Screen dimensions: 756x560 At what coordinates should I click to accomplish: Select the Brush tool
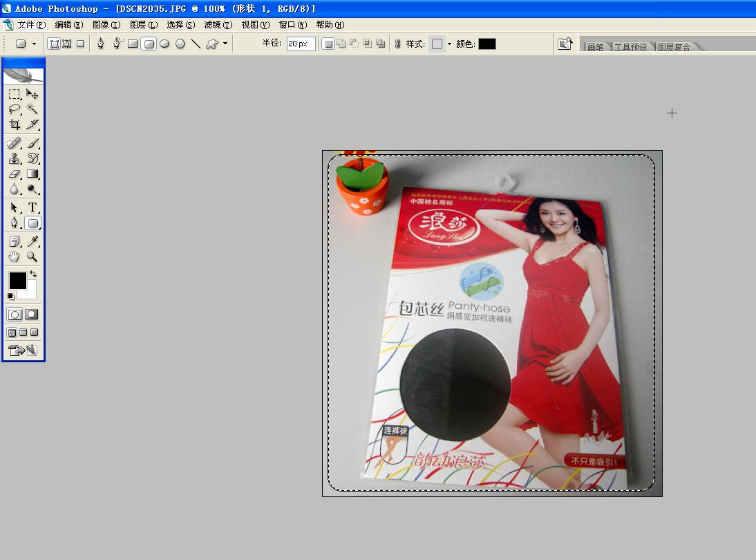click(32, 143)
